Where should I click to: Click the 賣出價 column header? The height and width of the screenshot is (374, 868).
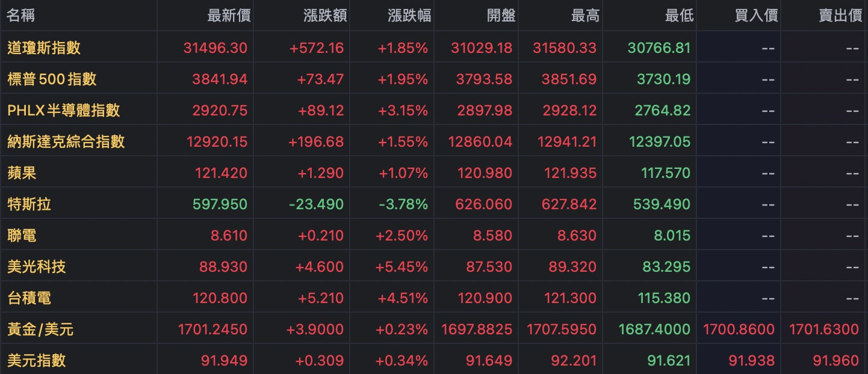pyautogui.click(x=840, y=16)
